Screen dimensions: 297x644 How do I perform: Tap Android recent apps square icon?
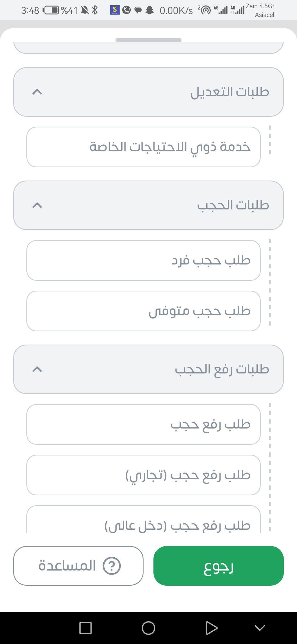click(86, 628)
